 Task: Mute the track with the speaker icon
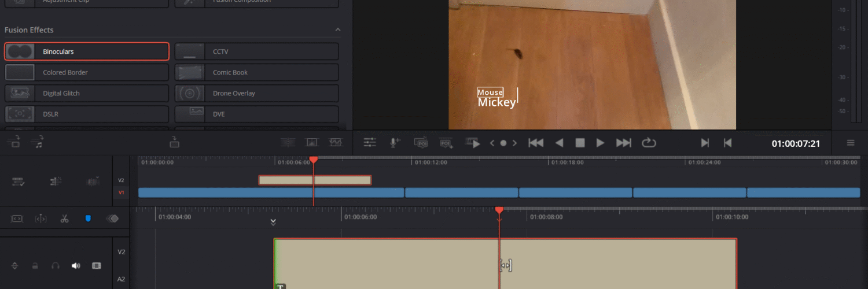[x=76, y=266]
